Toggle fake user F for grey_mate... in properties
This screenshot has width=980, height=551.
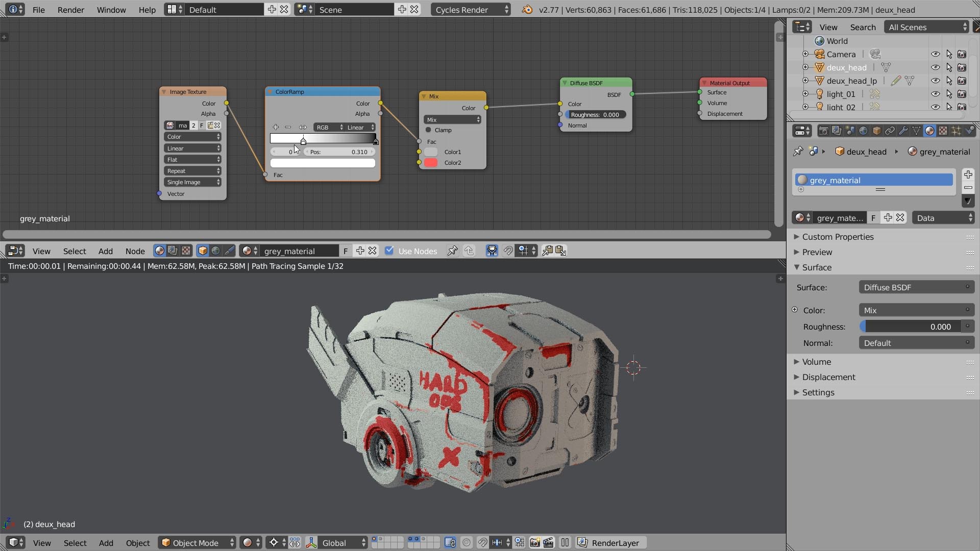[x=873, y=218]
